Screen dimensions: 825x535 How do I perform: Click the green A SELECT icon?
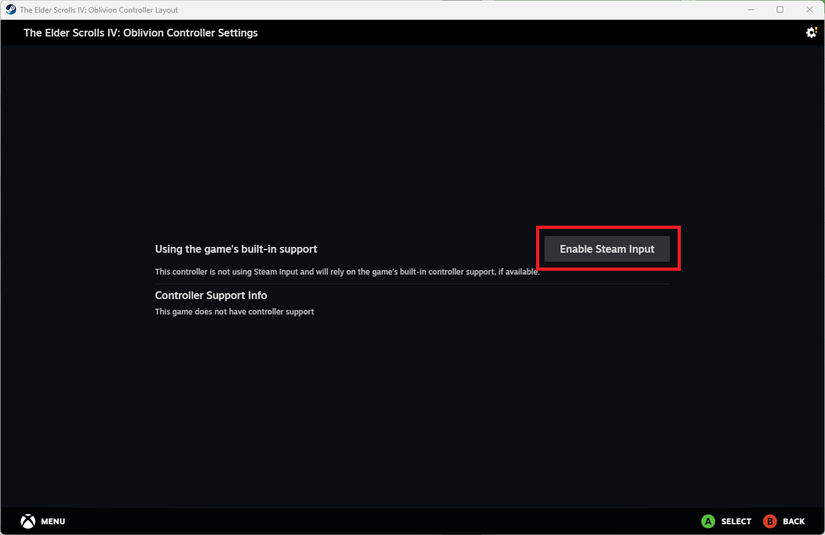tap(708, 521)
